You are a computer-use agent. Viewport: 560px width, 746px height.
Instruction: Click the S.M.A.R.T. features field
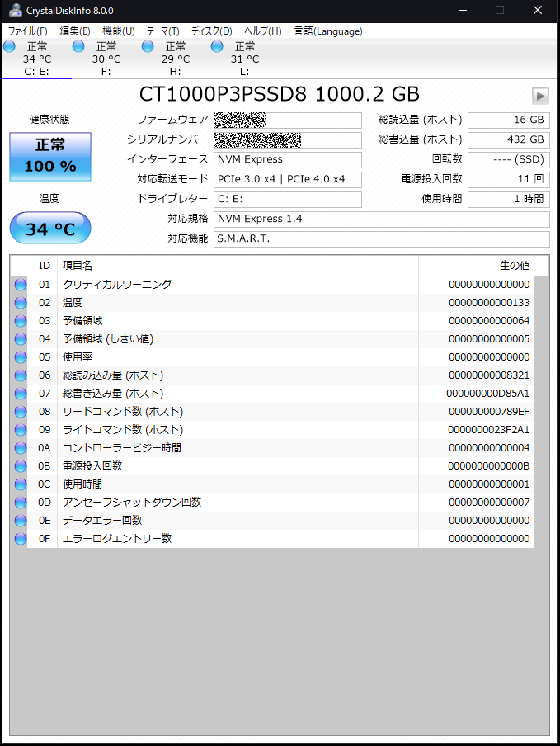pos(381,238)
